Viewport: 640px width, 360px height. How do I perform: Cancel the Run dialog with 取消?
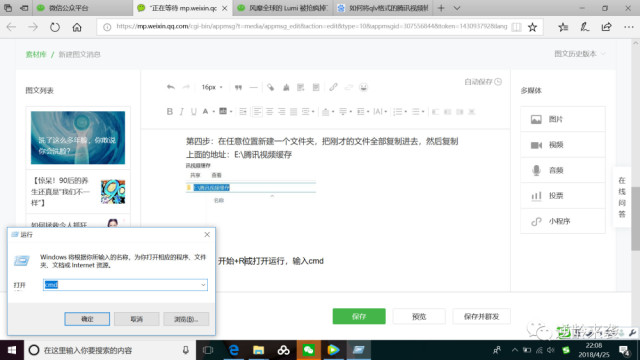(136, 319)
